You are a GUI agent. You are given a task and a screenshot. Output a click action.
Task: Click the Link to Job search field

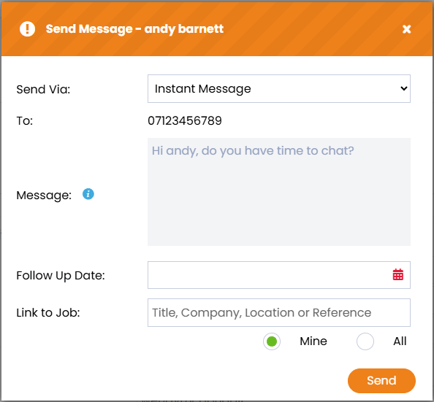tap(279, 313)
